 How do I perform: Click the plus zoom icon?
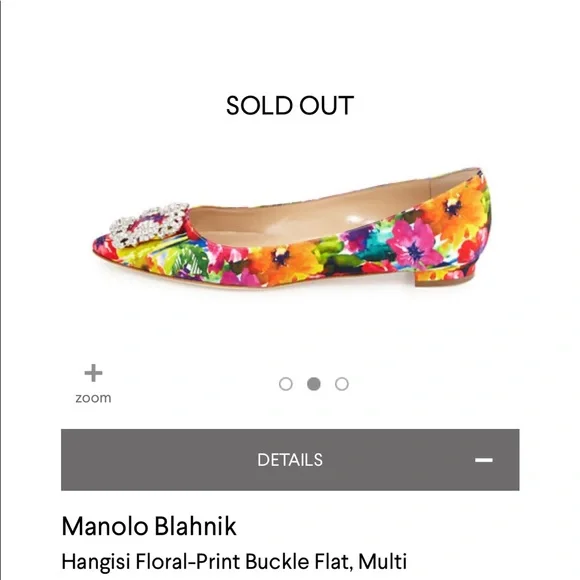93,373
